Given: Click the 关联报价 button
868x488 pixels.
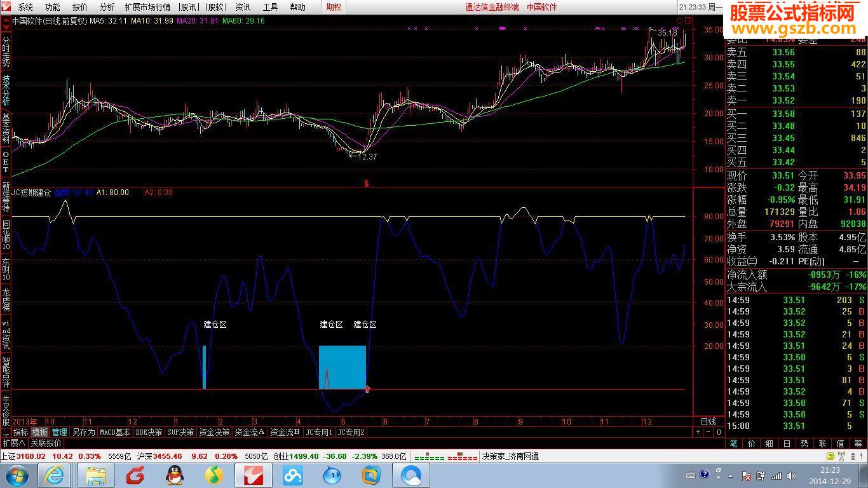Looking at the screenshot, I should [46, 443].
